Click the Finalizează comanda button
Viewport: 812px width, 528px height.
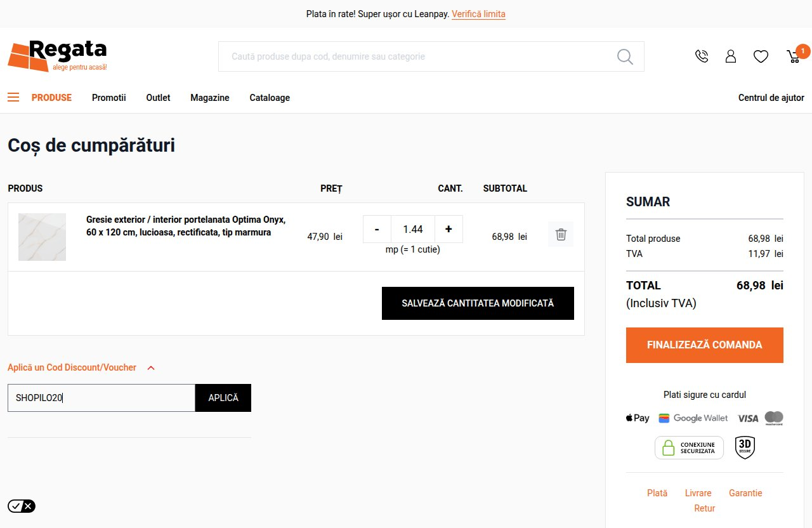pos(705,345)
